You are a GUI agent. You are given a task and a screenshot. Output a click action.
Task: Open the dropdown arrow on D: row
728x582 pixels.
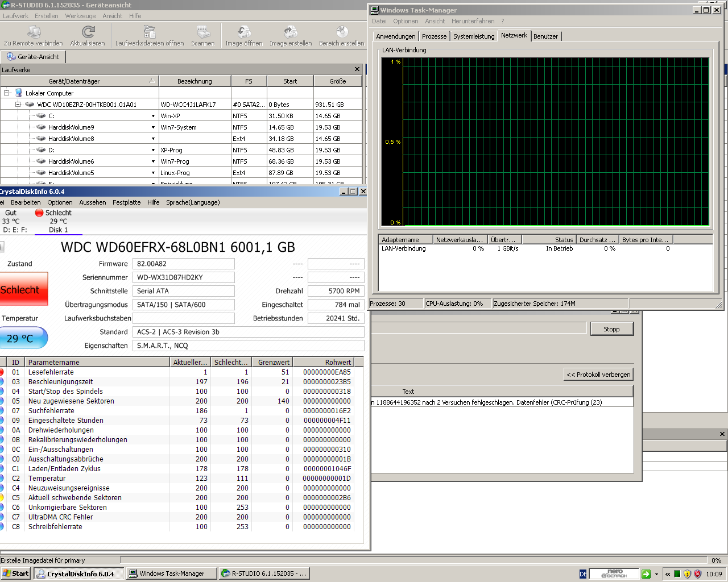click(x=153, y=150)
